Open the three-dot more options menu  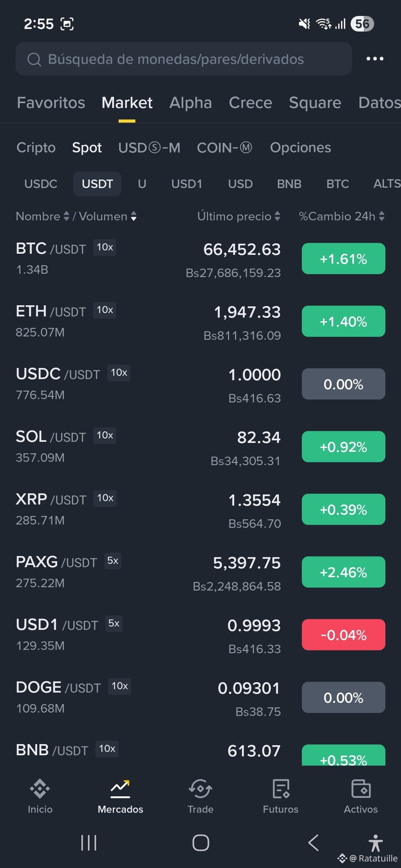(x=375, y=59)
